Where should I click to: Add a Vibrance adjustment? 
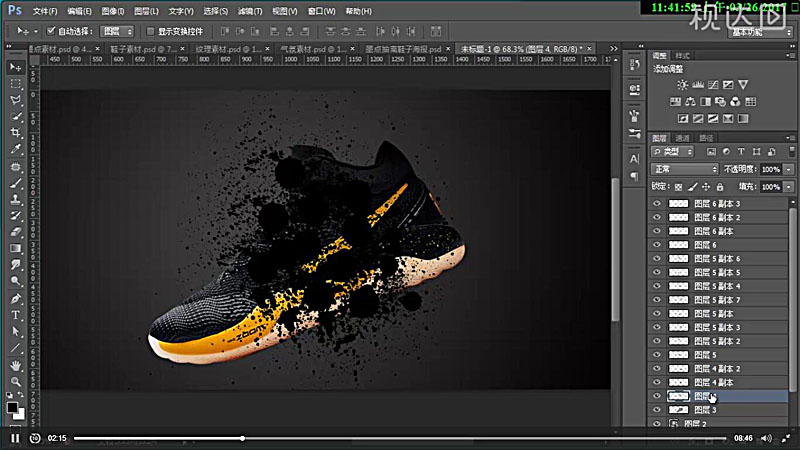tap(743, 85)
